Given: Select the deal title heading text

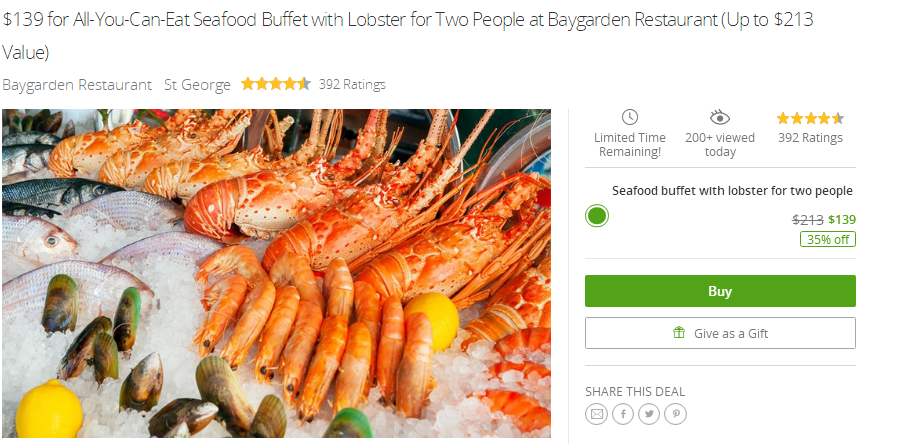Looking at the screenshot, I should point(408,36).
